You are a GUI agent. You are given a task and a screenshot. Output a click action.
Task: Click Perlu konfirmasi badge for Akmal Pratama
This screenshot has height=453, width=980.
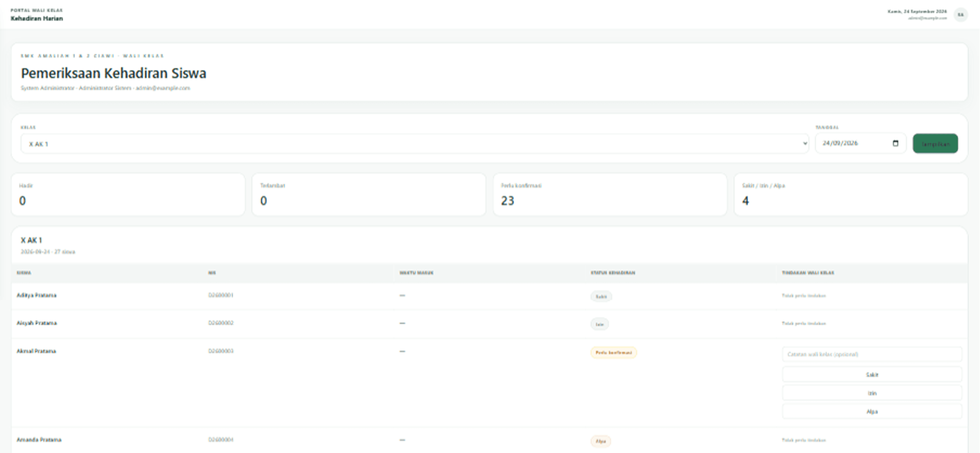613,353
